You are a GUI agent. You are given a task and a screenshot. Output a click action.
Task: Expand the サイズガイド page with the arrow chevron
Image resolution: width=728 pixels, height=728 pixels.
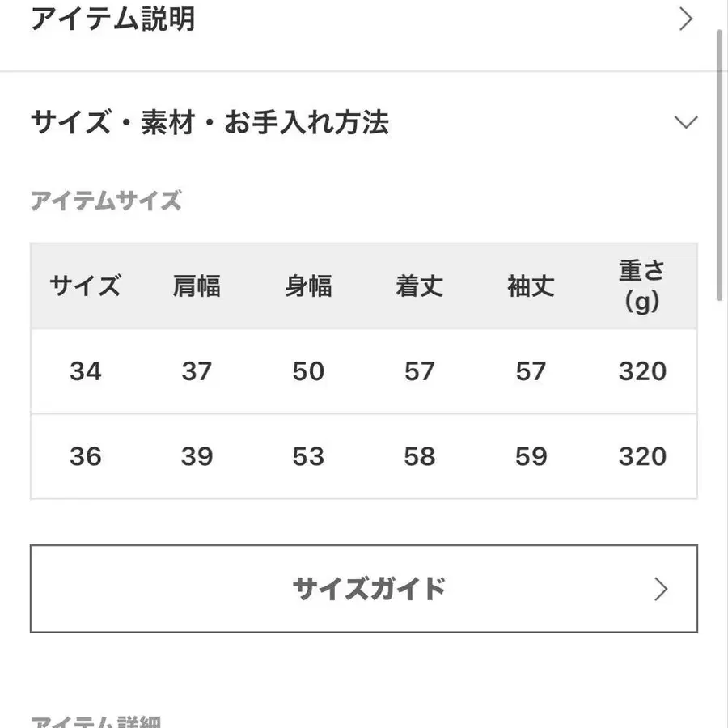[662, 590]
